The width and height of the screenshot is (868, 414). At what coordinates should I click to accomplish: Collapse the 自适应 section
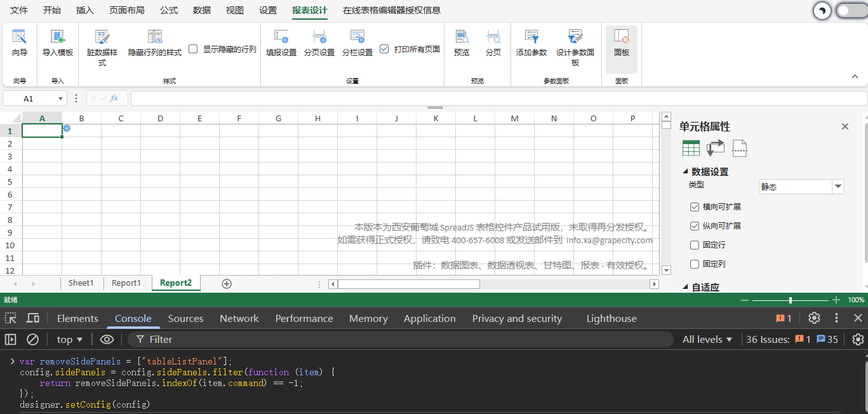[x=686, y=288]
